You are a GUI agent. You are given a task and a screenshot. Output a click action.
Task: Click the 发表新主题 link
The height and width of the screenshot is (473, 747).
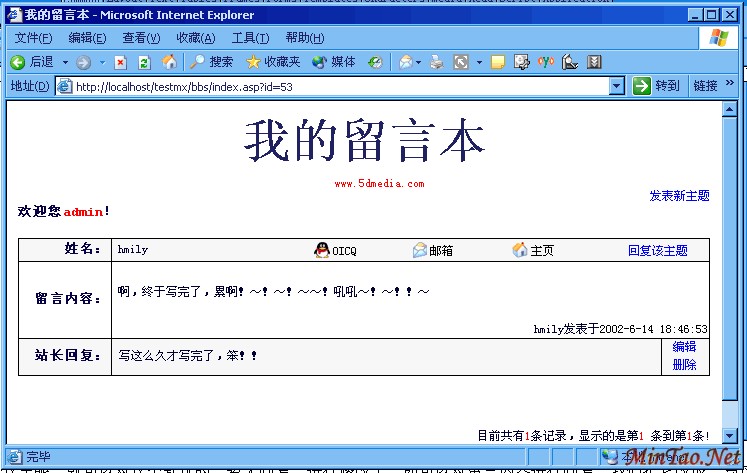[679, 196]
